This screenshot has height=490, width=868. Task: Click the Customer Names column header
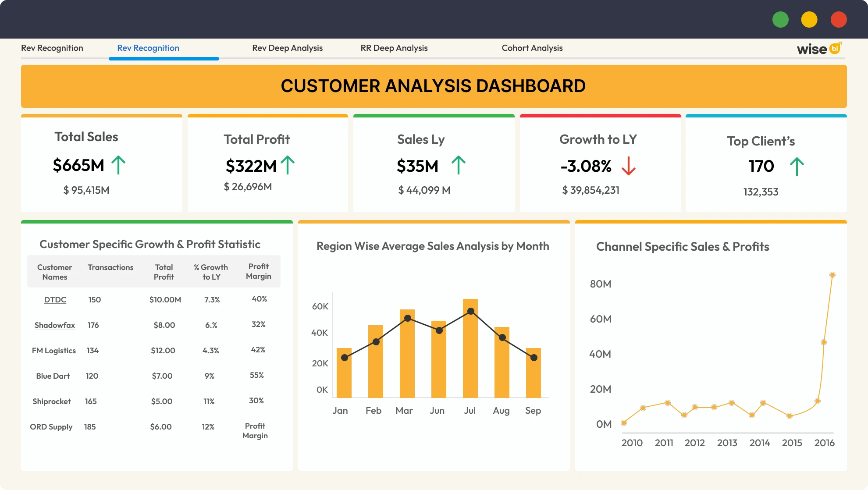[x=54, y=272]
